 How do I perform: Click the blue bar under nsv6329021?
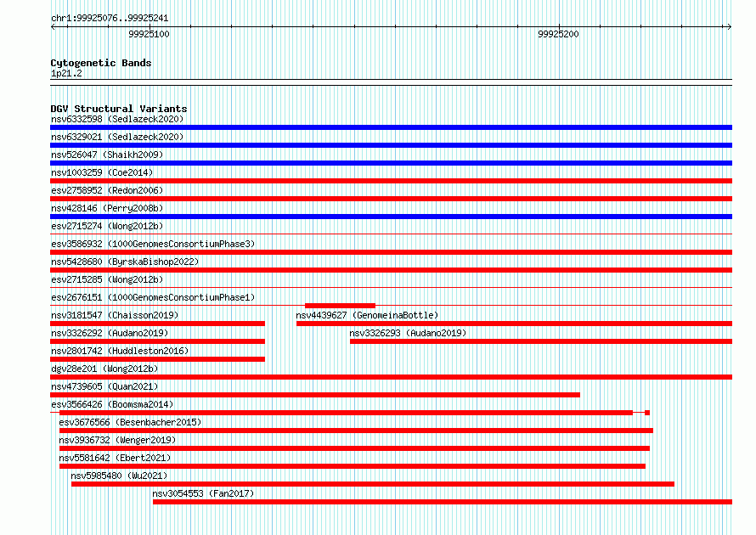391,145
